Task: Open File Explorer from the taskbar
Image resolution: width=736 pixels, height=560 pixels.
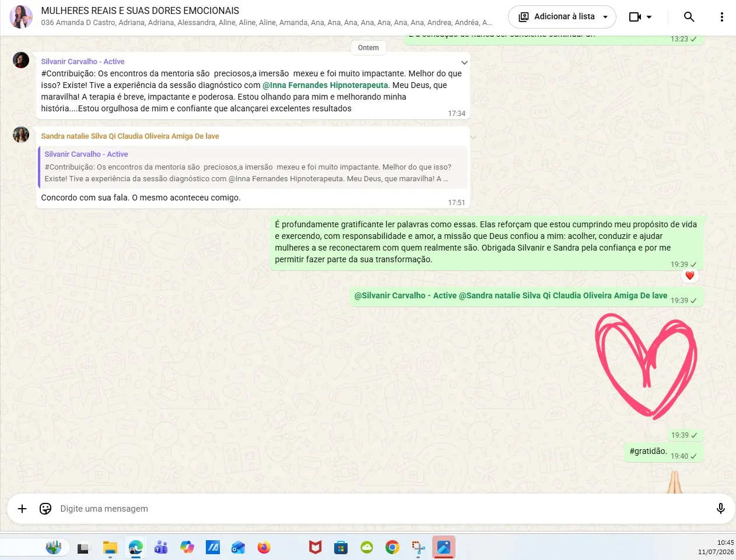Action: pyautogui.click(x=110, y=547)
